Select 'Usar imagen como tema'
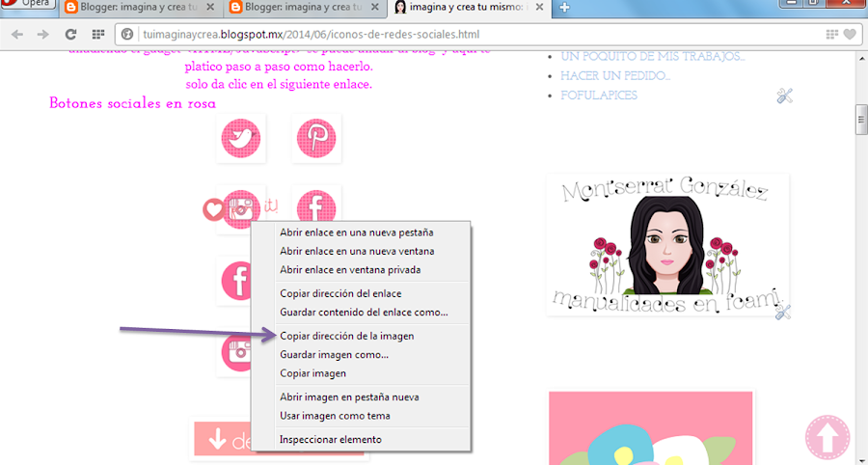 coord(335,416)
